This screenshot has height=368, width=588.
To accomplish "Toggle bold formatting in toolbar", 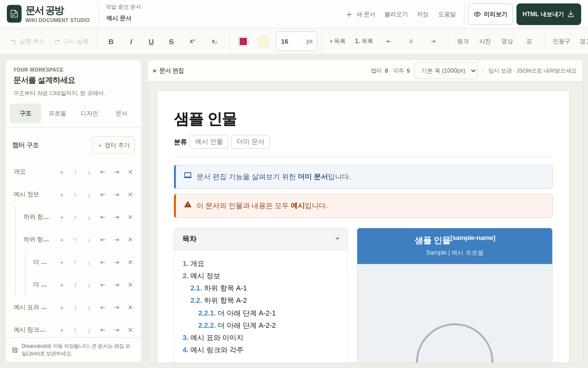I will [111, 41].
